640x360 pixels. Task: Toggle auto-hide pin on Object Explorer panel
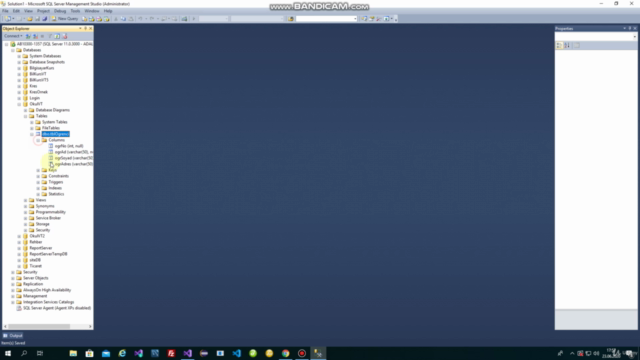85,29
